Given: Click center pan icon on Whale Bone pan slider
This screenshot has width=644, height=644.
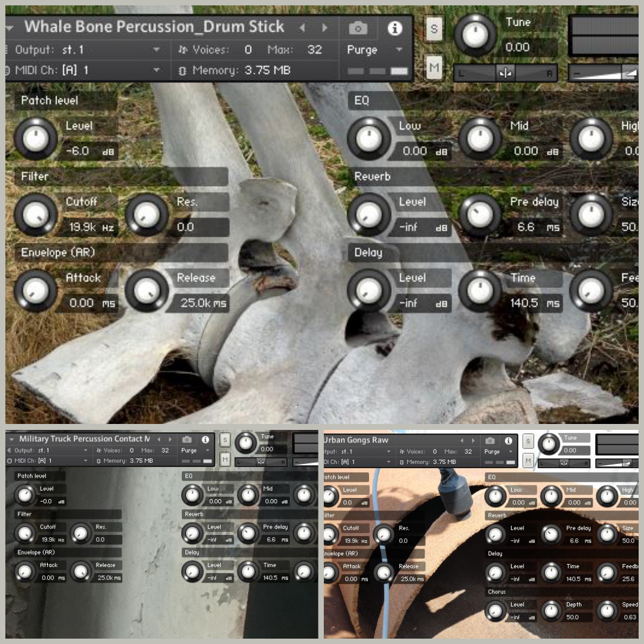Looking at the screenshot, I should pos(506,73).
